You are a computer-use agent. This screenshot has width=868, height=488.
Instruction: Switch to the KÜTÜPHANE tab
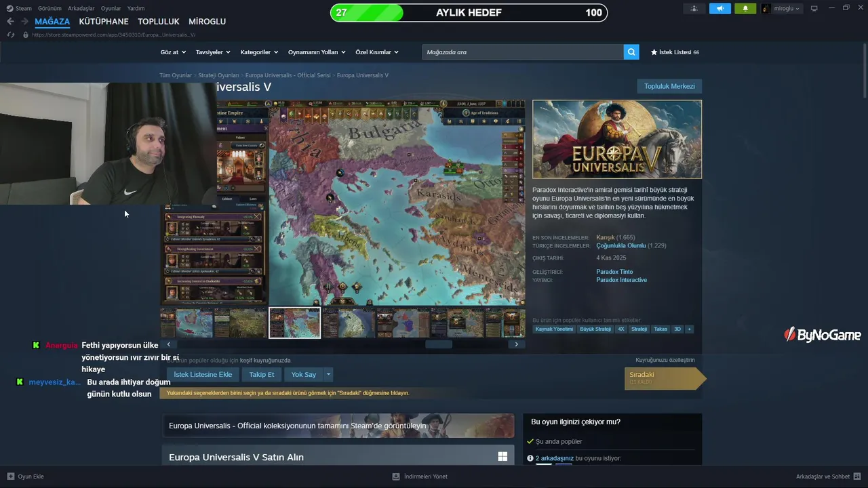point(104,22)
